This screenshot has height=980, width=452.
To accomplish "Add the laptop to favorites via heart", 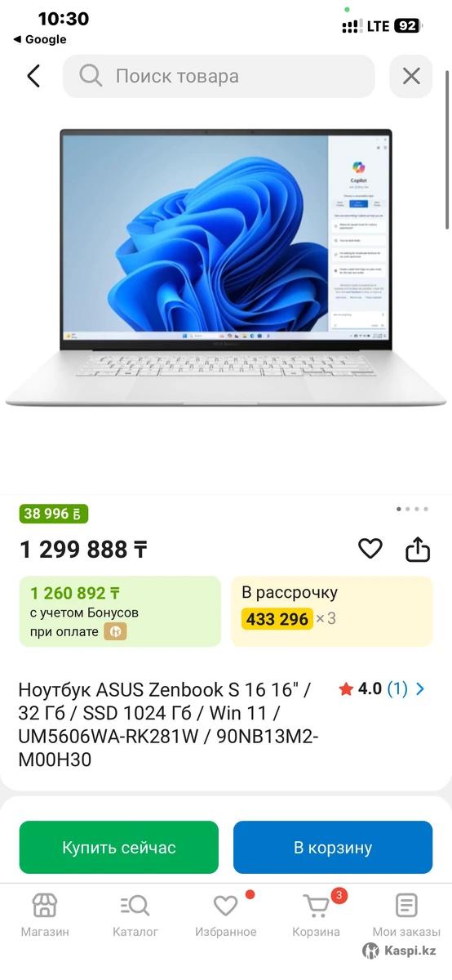I will point(370,549).
